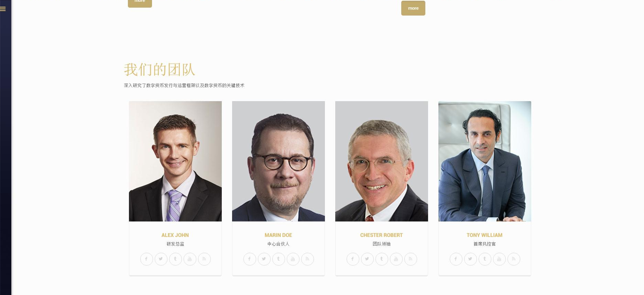Click Marin Doe's portrait photo

279,161
